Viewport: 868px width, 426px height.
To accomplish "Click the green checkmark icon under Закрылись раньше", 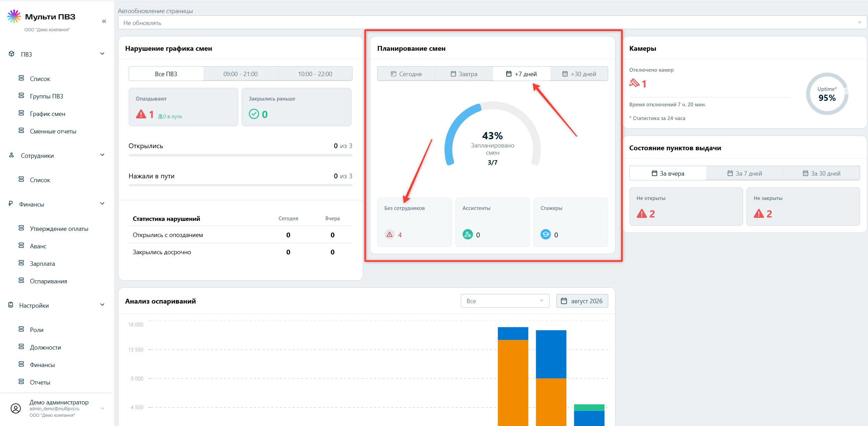I will [254, 114].
